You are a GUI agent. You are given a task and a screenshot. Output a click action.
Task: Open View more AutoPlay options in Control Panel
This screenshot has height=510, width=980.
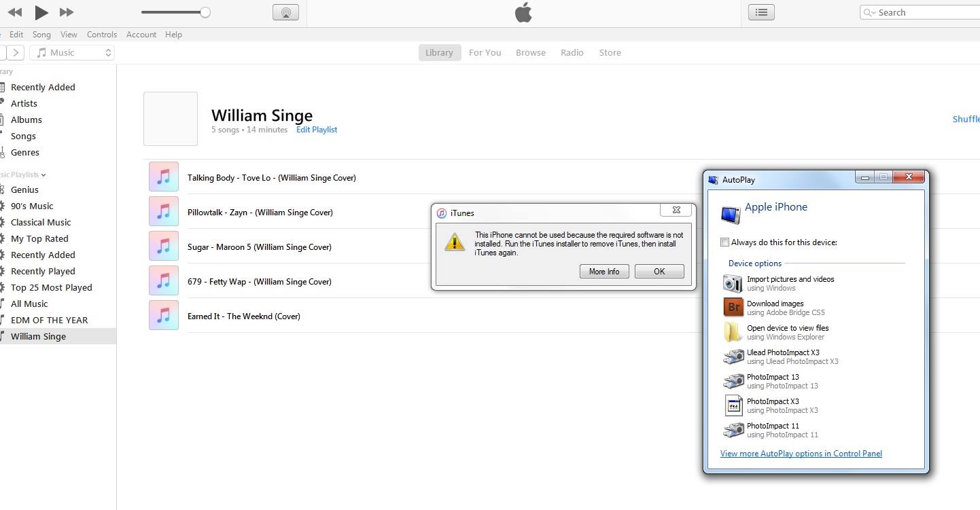[x=801, y=454]
